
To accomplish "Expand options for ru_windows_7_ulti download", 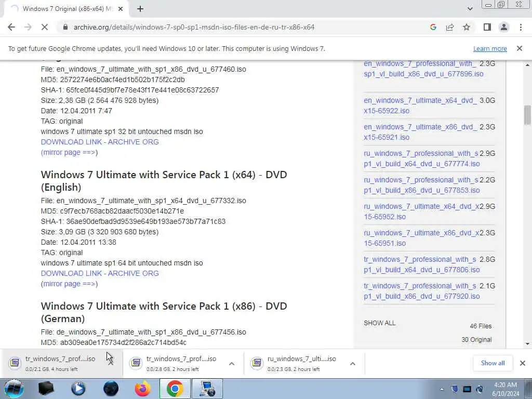I will click(353, 364).
